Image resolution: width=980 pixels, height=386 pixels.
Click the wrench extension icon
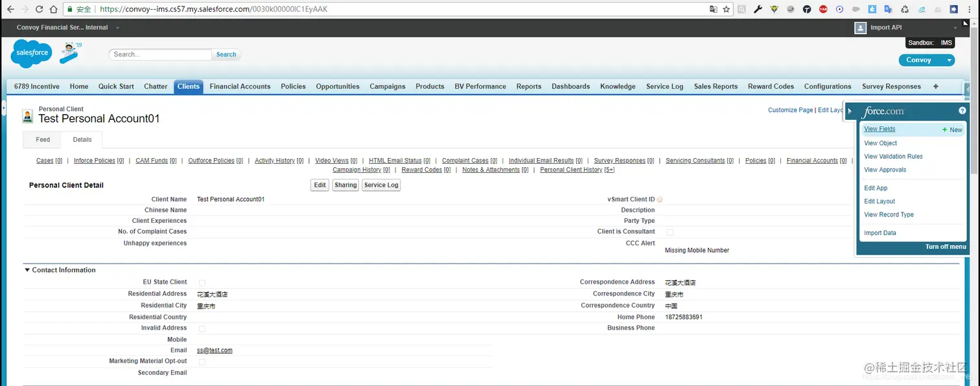[x=758, y=9]
